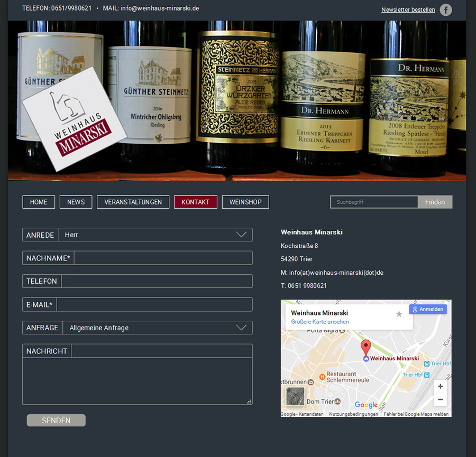This screenshot has height=457, width=476.
Task: Click the header email address info@weinhaus-minarski.de
Action: point(160,8)
